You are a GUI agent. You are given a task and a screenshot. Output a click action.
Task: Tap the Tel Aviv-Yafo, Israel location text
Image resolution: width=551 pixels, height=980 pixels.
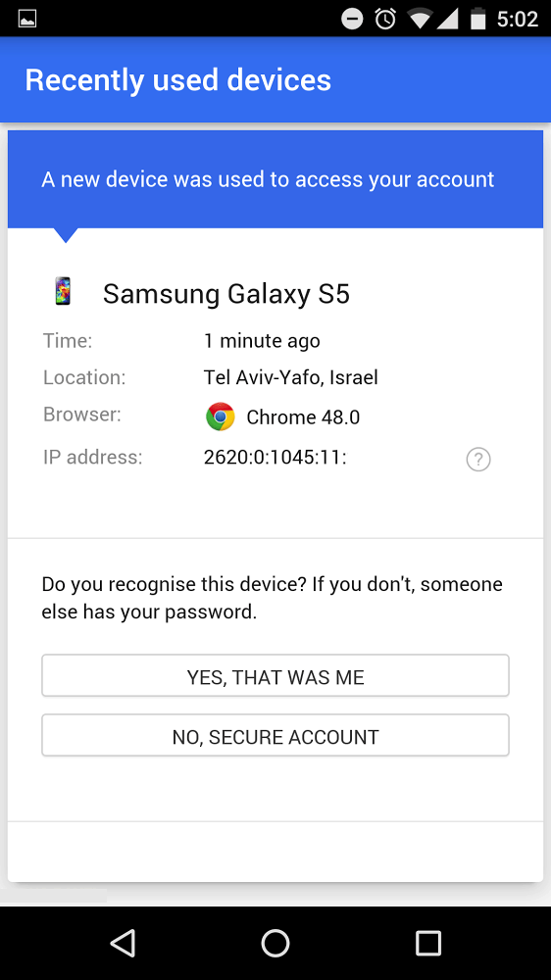tap(291, 378)
